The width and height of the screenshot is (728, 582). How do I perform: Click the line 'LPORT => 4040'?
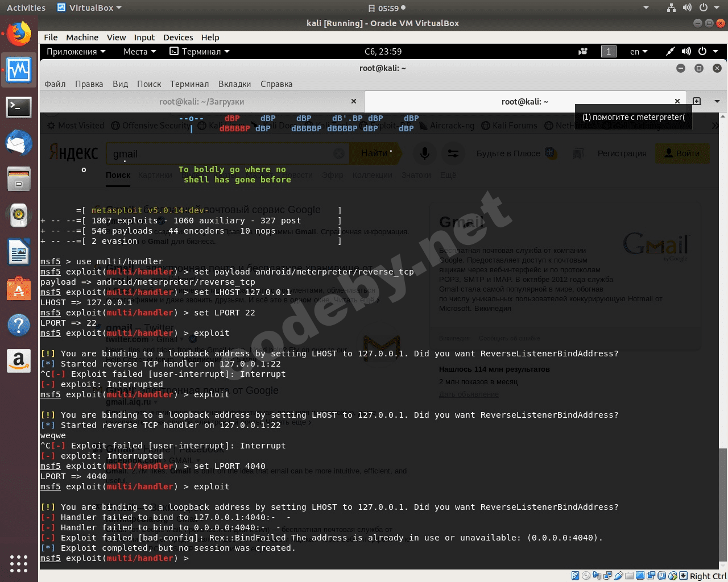[x=73, y=476]
